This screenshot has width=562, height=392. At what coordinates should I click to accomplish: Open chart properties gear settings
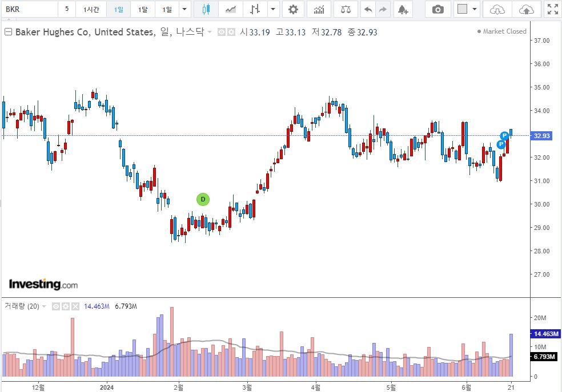293,9
